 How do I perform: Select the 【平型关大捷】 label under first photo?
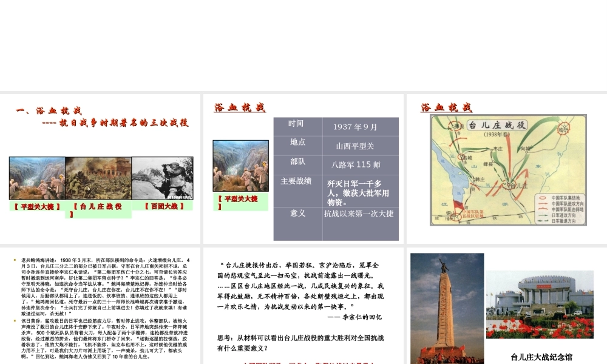37,206
